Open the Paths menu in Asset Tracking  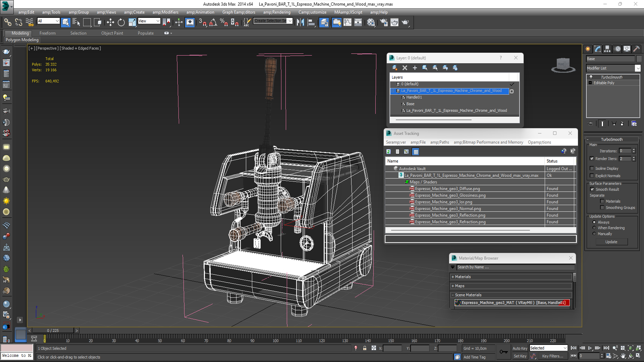[439, 142]
